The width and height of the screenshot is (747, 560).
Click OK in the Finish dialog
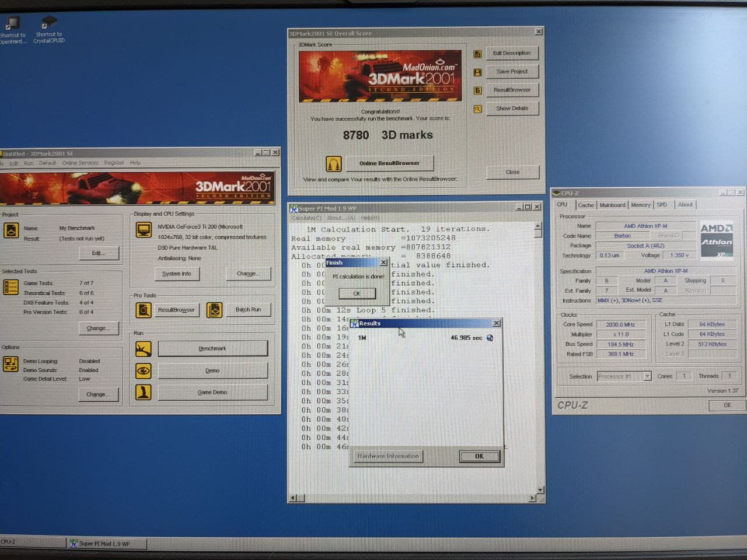[x=357, y=294]
